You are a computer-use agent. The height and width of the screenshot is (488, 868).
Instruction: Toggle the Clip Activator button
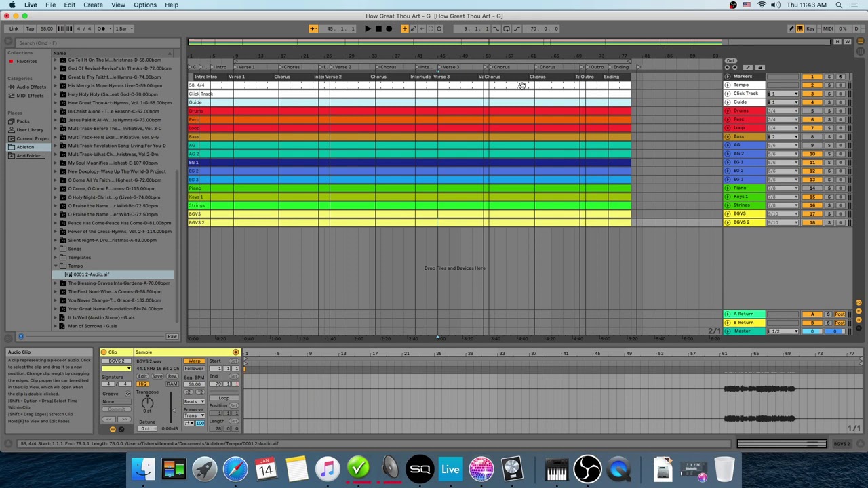(104, 352)
